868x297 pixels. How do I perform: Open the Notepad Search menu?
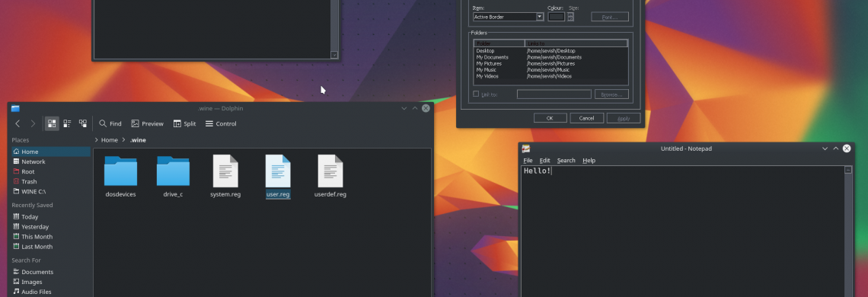tap(566, 161)
